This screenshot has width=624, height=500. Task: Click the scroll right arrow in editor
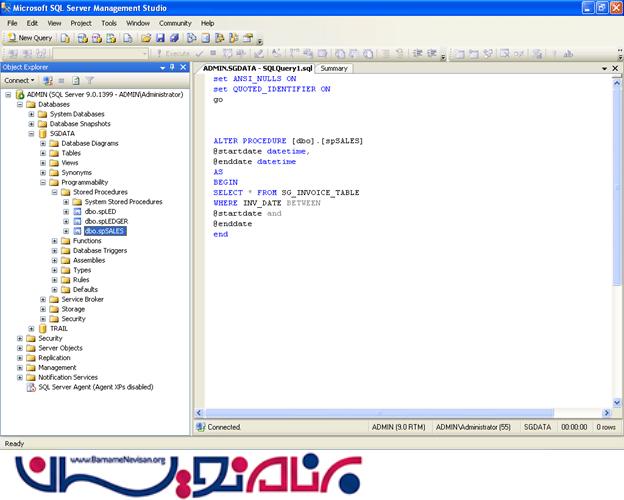click(607, 413)
